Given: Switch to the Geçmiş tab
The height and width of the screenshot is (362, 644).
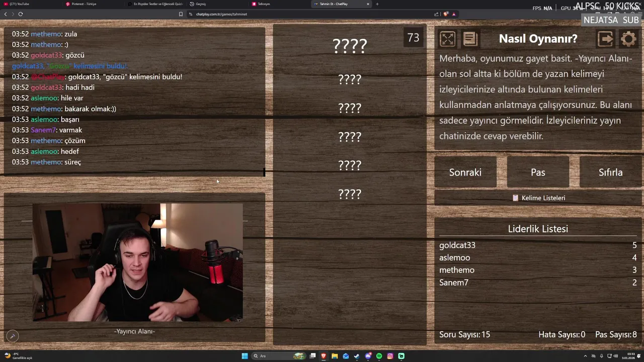Looking at the screenshot, I should 217,4.
